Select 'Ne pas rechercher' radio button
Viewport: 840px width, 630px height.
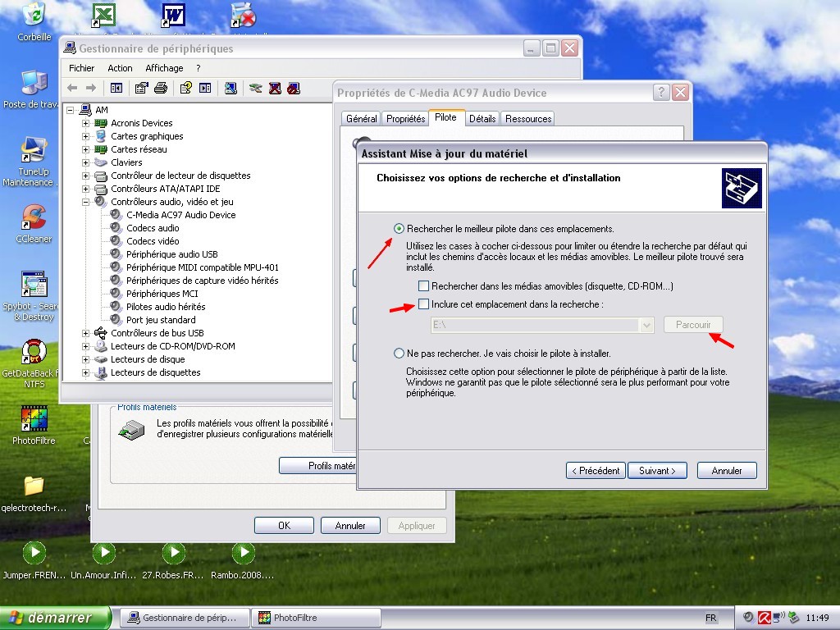tap(399, 354)
